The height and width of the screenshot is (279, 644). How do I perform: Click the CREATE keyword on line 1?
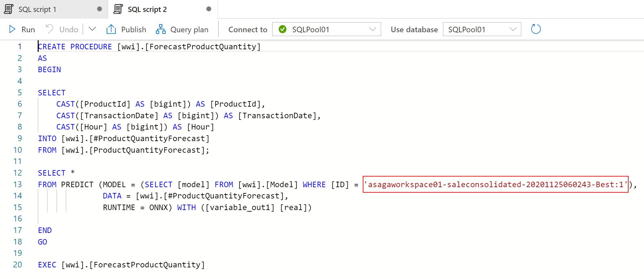pos(52,47)
